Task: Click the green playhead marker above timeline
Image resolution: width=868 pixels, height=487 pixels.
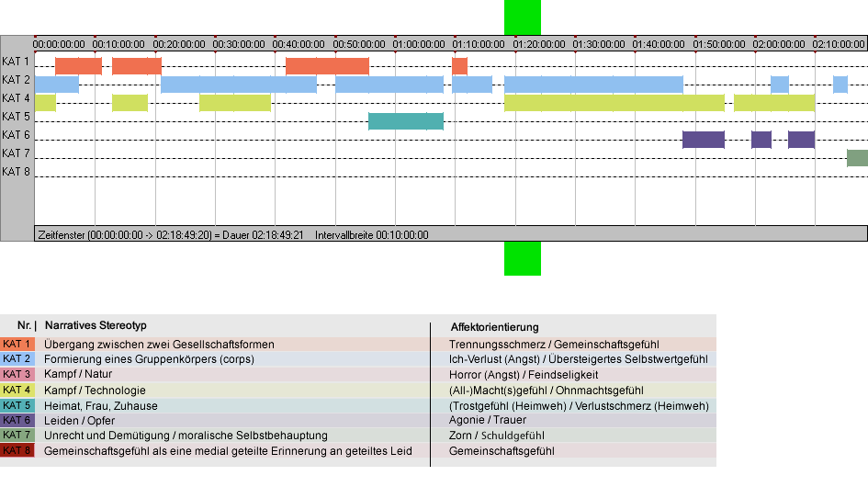Action: [523, 17]
